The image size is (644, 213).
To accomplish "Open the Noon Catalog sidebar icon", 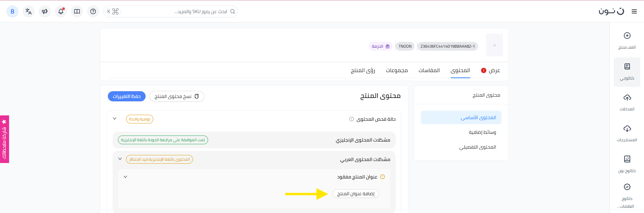I will click(x=627, y=159).
